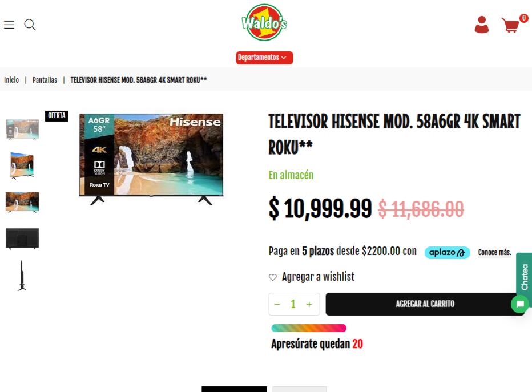Open the shopping cart icon
Viewport: 532px width, 392px height.
click(x=511, y=25)
